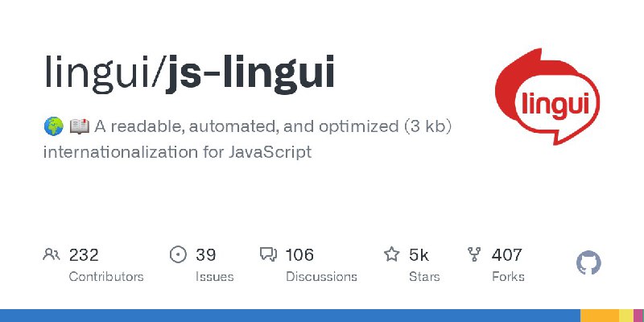Open the js-lingui repository name
Viewport: 644px width, 322px height.
coord(250,73)
